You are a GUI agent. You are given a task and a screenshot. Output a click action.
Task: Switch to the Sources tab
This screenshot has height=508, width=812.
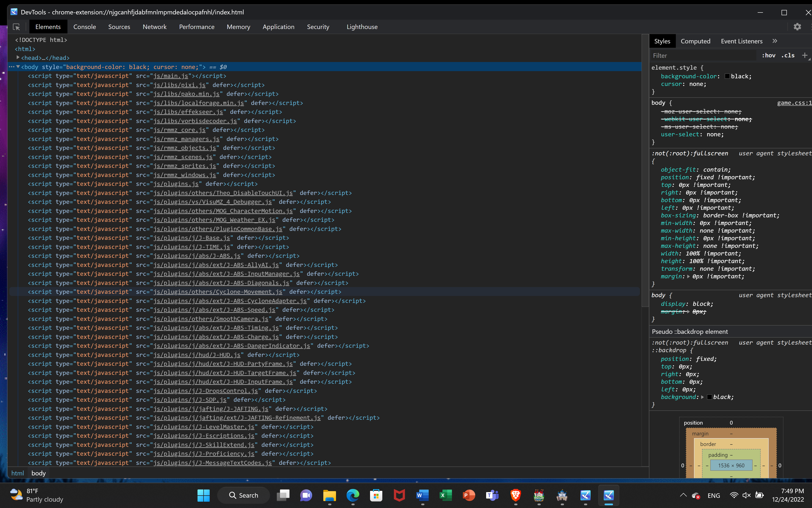pos(119,27)
